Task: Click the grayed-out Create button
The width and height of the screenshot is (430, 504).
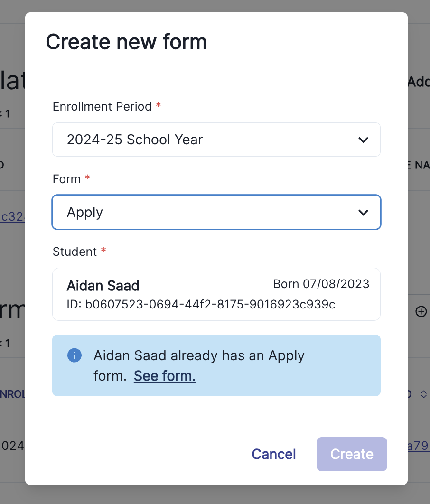Action: pyautogui.click(x=352, y=454)
